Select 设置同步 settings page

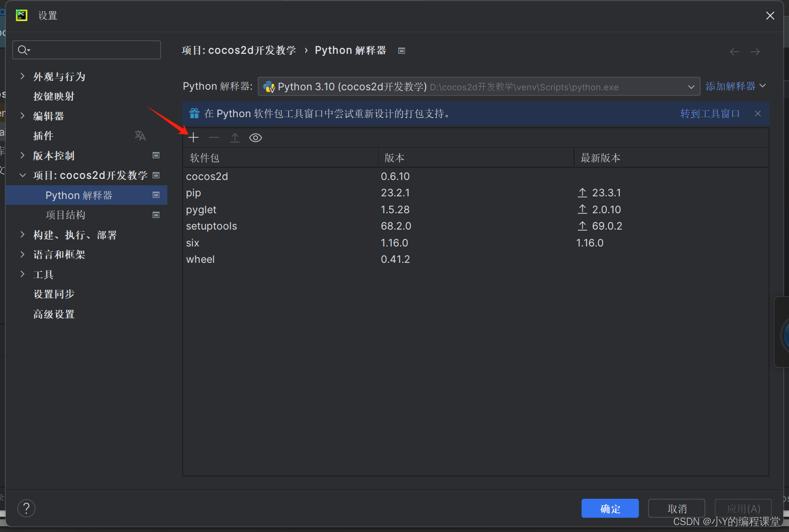[54, 294]
